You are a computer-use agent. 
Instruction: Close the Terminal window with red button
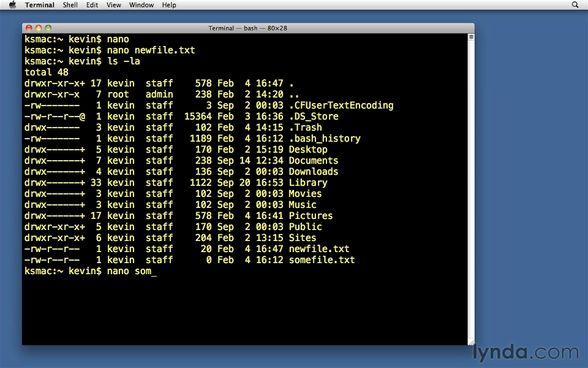tap(29, 28)
